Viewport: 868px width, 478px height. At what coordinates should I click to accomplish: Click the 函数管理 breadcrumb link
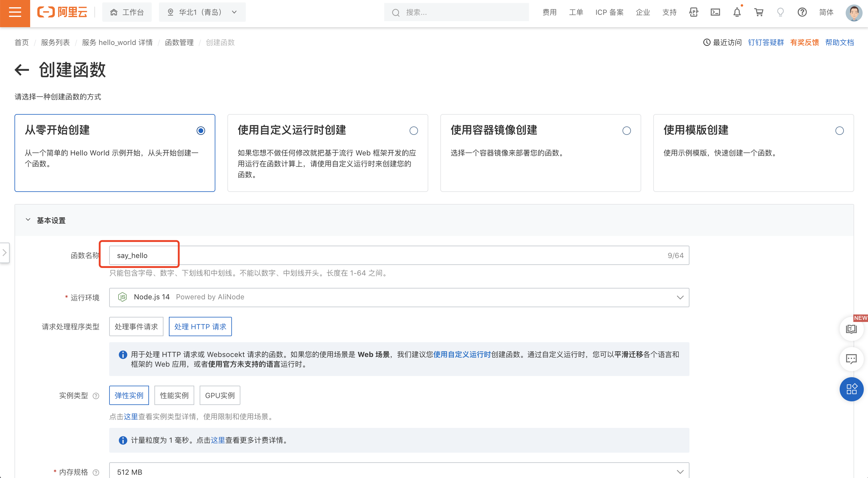coord(179,43)
